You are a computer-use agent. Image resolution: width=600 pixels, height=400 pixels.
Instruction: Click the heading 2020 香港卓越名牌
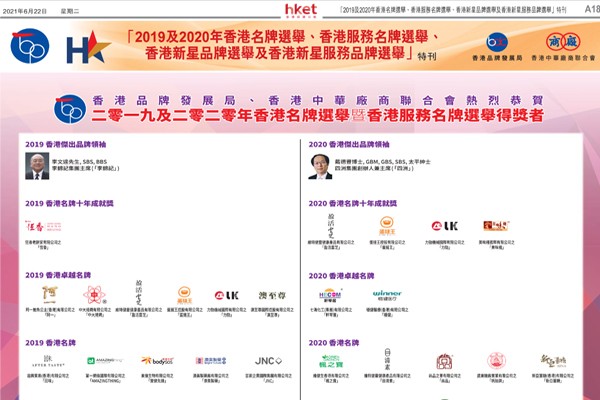341,276
